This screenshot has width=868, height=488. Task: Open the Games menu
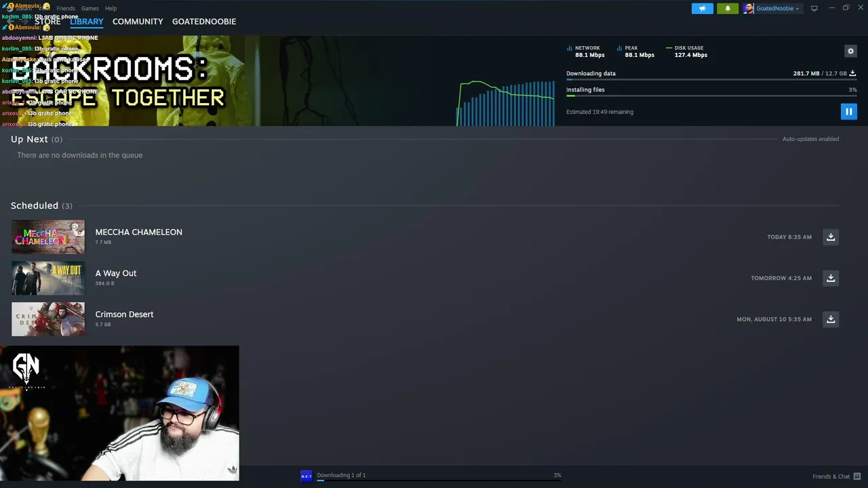coord(90,8)
